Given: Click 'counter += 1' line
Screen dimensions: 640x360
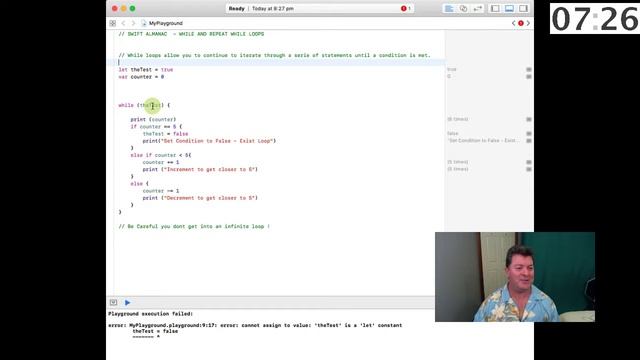Looking at the screenshot, I should coord(161,162).
